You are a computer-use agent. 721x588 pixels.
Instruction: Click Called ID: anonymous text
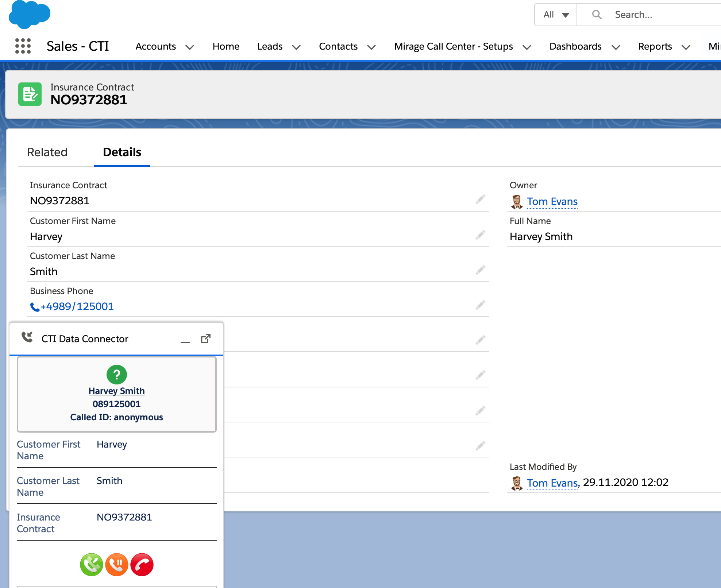coord(117,417)
